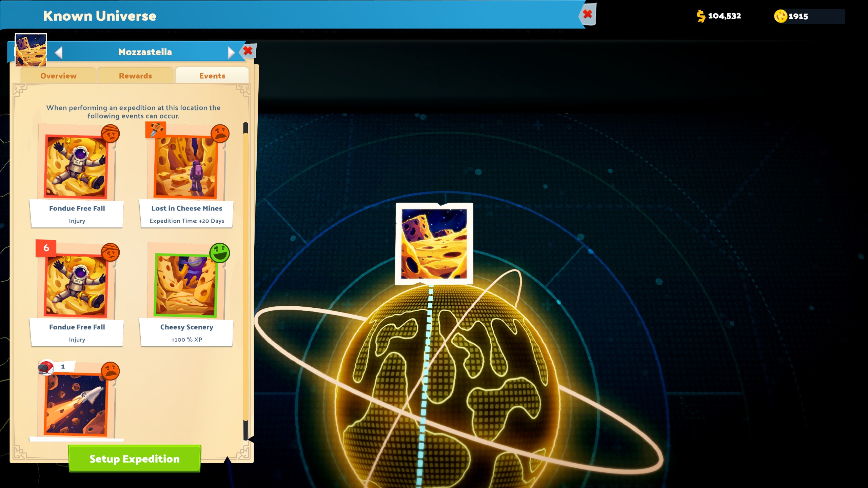Click the pilot helmet badge on spaceship card
The width and height of the screenshot is (868, 488).
pos(46,367)
